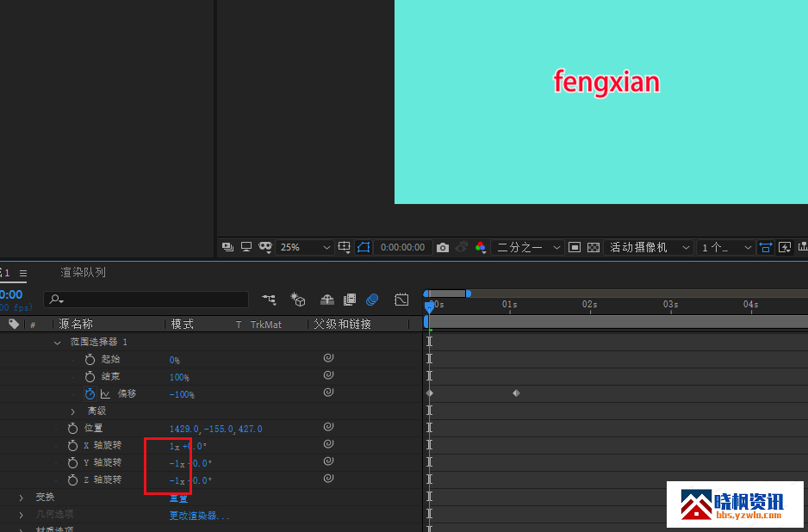Viewport: 808px width, 532px height.
Task: Toggle motion blur switch icon
Action: tap(372, 300)
